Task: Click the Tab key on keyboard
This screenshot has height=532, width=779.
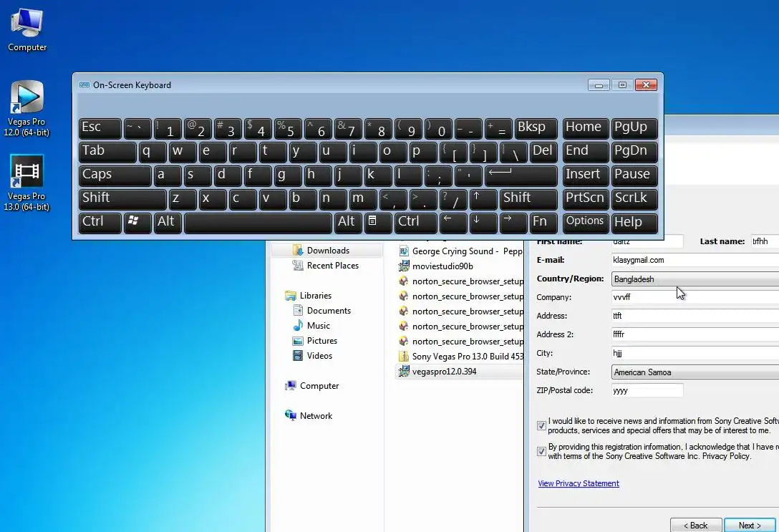Action: pyautogui.click(x=107, y=152)
